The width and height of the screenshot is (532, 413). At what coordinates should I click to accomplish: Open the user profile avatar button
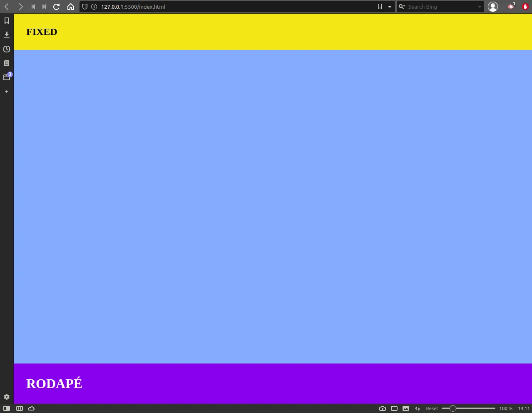(493, 7)
